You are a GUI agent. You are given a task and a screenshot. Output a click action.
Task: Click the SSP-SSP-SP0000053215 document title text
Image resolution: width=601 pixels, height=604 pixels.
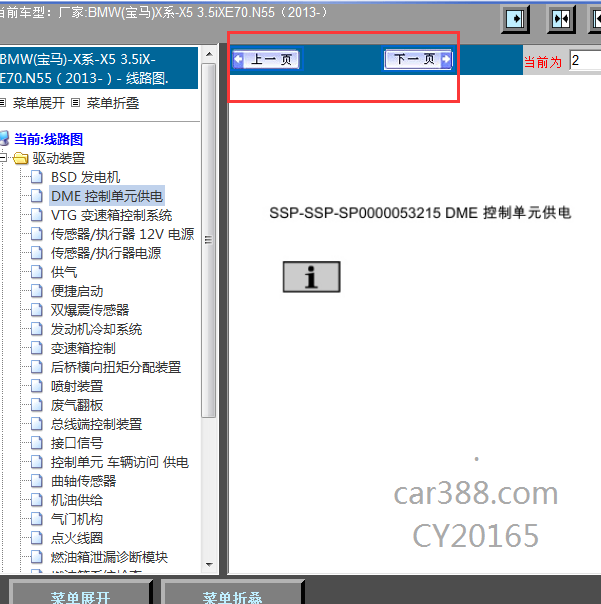420,213
